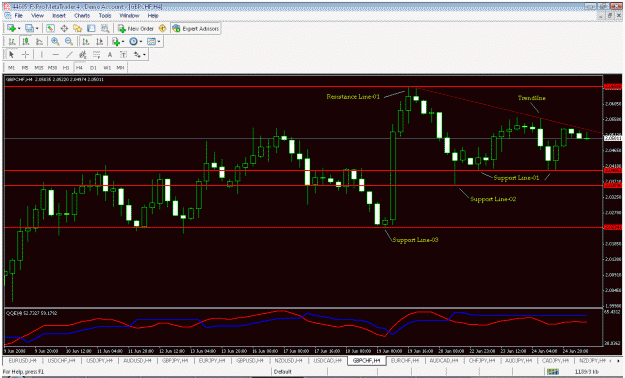The image size is (625, 378).
Task: Open the Periods clock icon
Action: [134, 41]
